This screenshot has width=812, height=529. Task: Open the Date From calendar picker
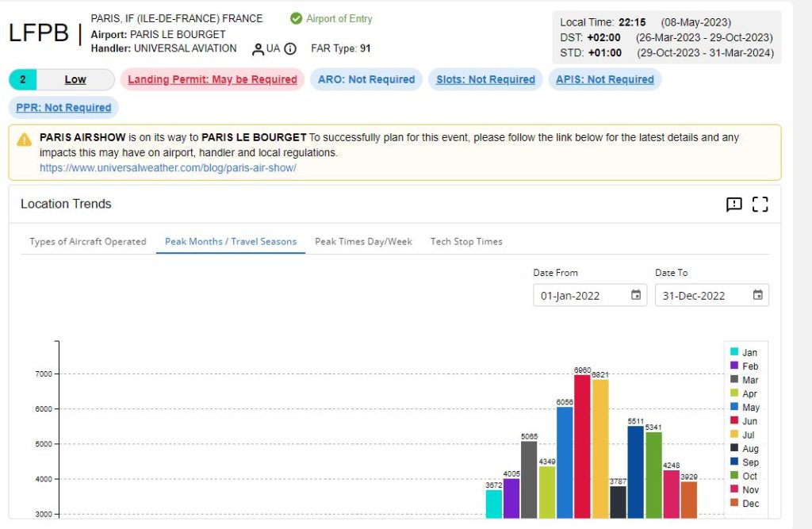(635, 295)
